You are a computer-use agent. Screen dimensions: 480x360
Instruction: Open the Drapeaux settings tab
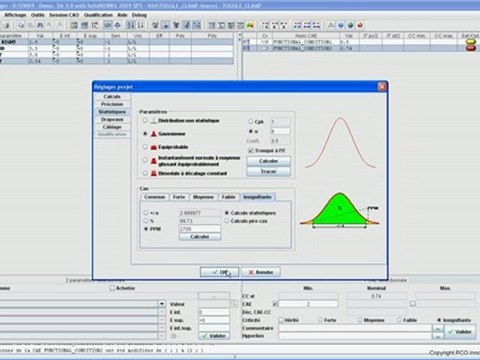click(112, 119)
